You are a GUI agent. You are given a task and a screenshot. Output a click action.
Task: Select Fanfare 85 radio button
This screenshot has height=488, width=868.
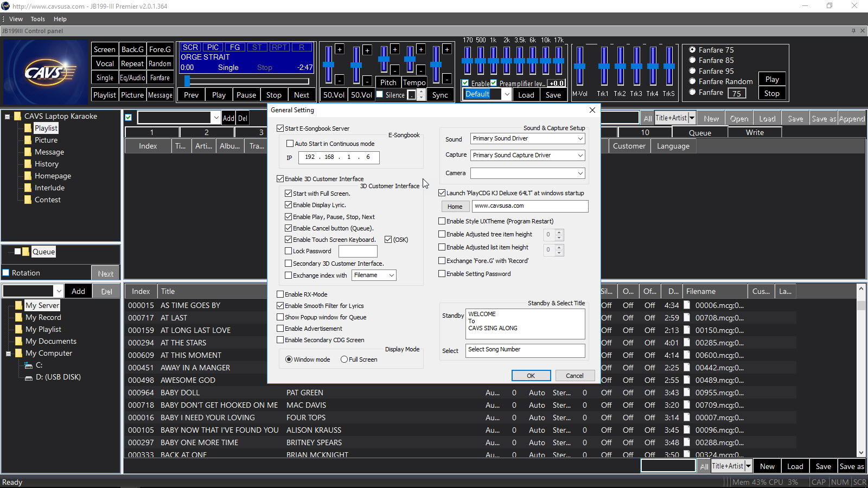pyautogui.click(x=692, y=60)
